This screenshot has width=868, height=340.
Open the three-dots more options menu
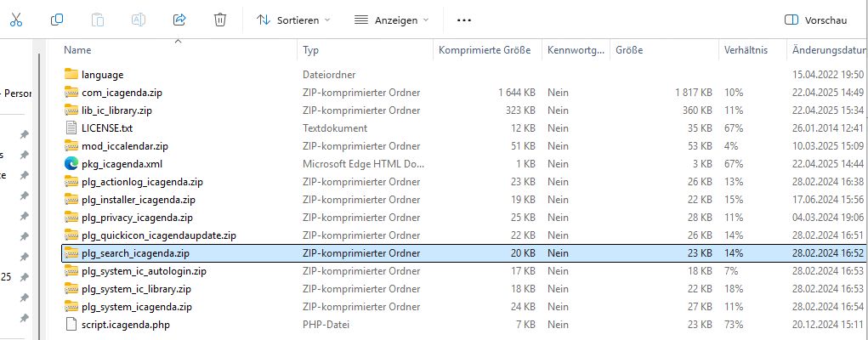click(463, 20)
